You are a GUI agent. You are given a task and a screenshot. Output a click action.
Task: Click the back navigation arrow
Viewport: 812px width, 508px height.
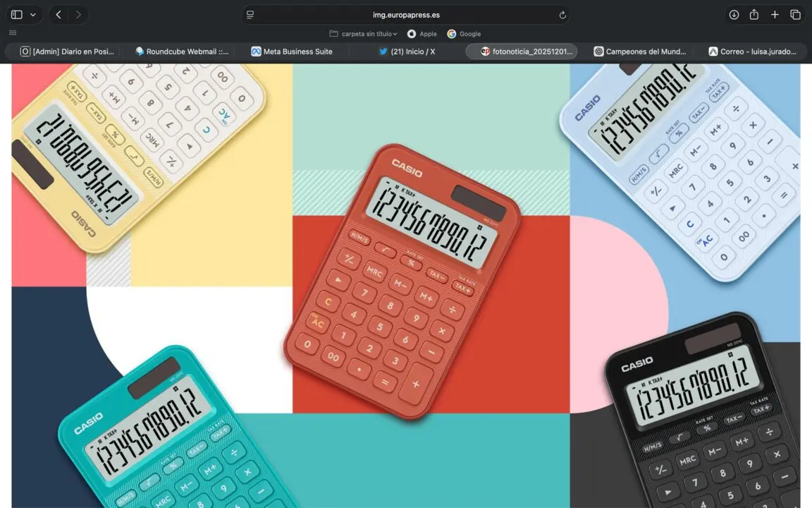pos(59,14)
